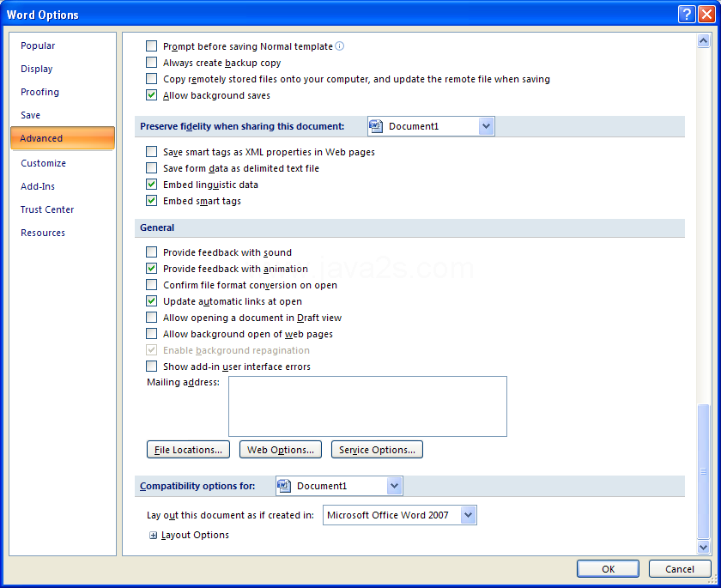This screenshot has height=588, width=721.
Task: Click the vertical scrollbar thumb
Action: click(x=703, y=471)
